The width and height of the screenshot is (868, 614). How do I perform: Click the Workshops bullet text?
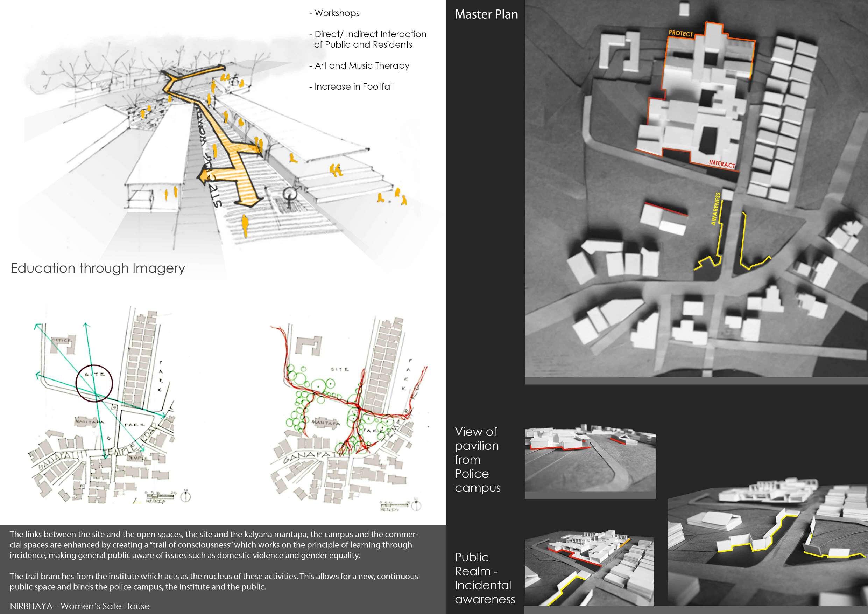[x=334, y=13]
